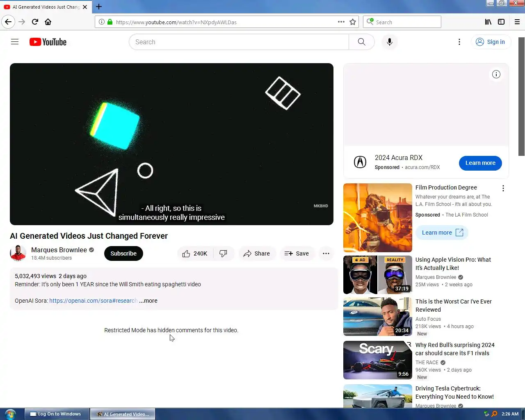Image resolution: width=525 pixels, height=420 pixels.
Task: Click the Auto Focus channel name
Action: 428,319
